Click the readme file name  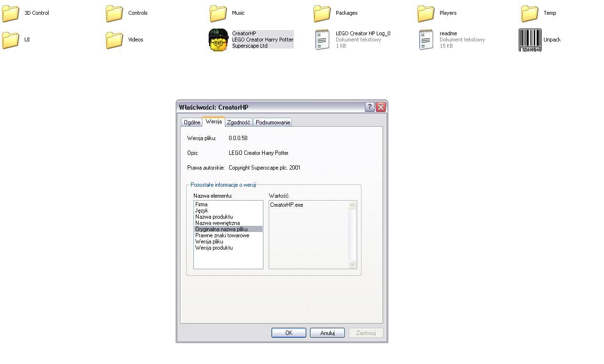[448, 33]
